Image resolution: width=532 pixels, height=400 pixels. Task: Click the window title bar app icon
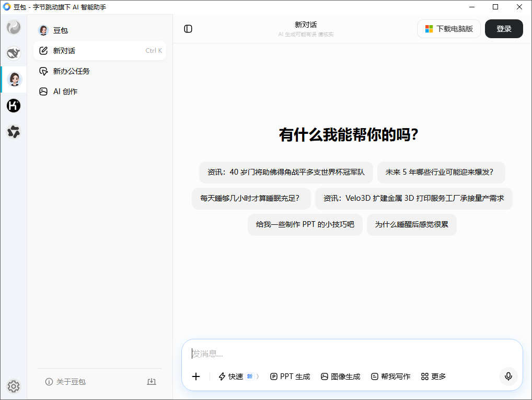[x=6, y=7]
